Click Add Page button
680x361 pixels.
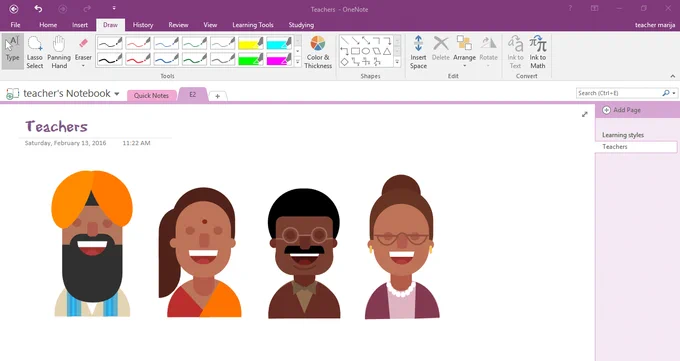click(x=621, y=110)
